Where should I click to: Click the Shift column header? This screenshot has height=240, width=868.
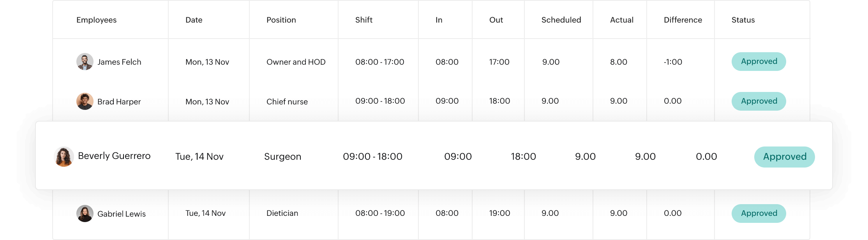[x=363, y=20]
